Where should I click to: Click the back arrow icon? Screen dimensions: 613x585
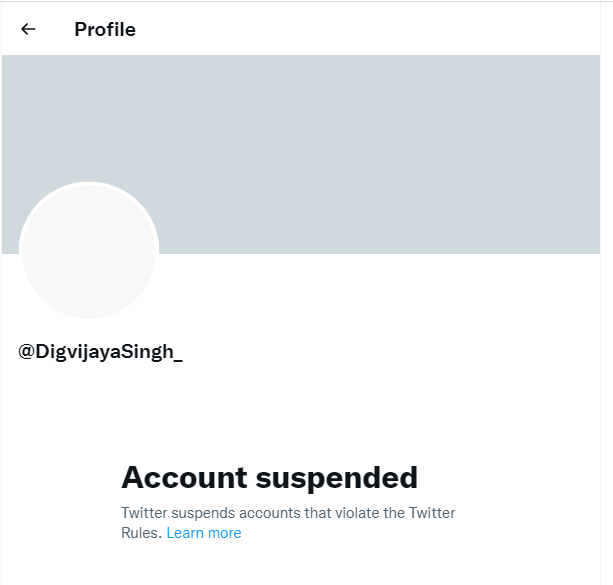click(28, 29)
